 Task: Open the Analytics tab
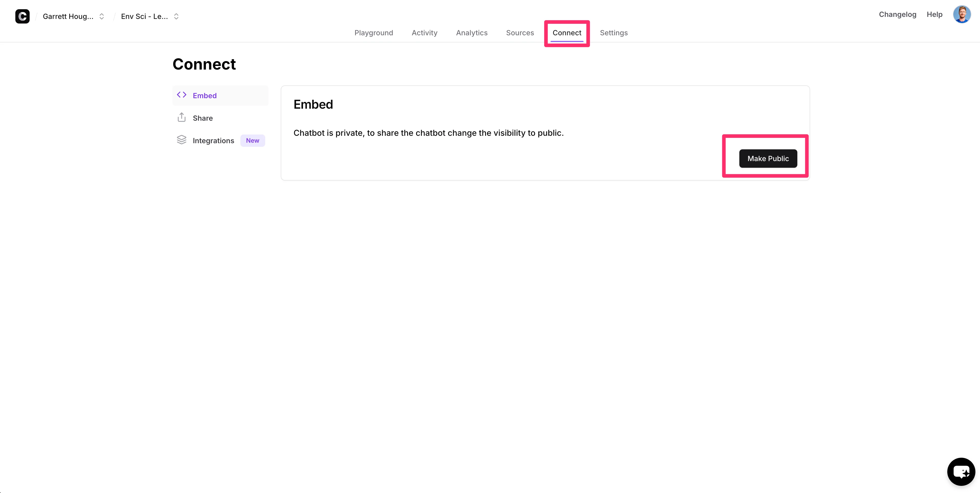tap(471, 33)
